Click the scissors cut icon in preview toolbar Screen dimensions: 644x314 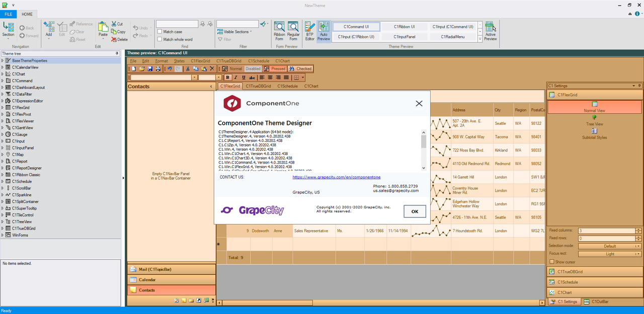[188, 68]
